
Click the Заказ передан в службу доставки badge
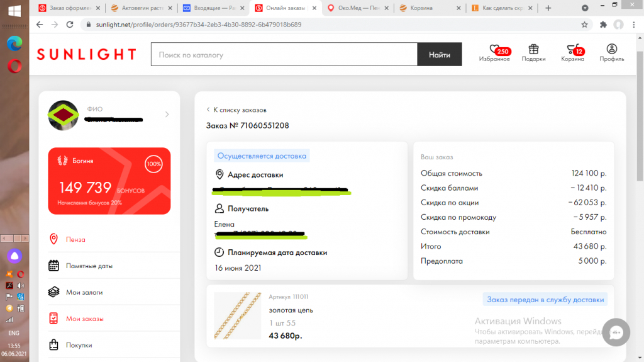pos(545,300)
